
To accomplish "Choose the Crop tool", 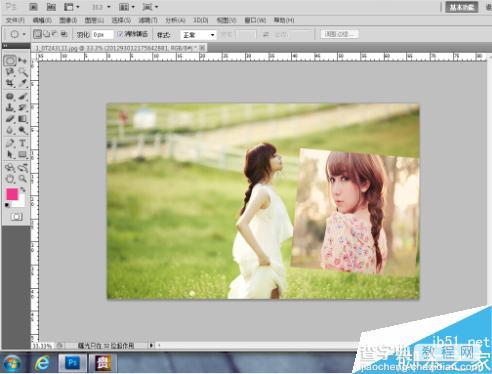I will point(10,83).
